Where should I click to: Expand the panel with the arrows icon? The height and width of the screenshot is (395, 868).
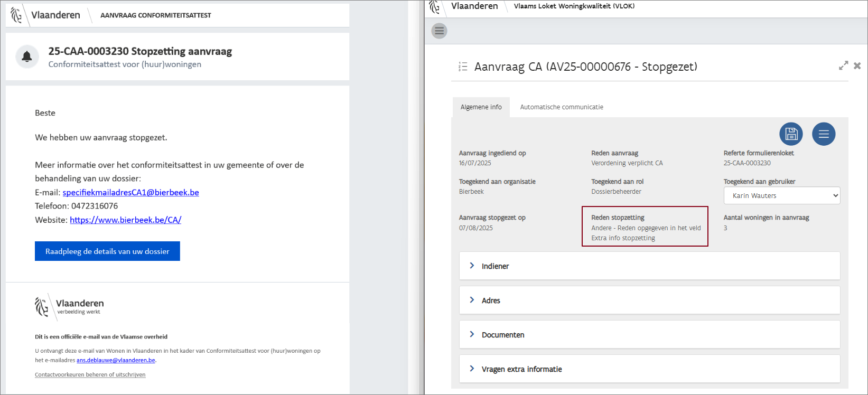(x=843, y=65)
